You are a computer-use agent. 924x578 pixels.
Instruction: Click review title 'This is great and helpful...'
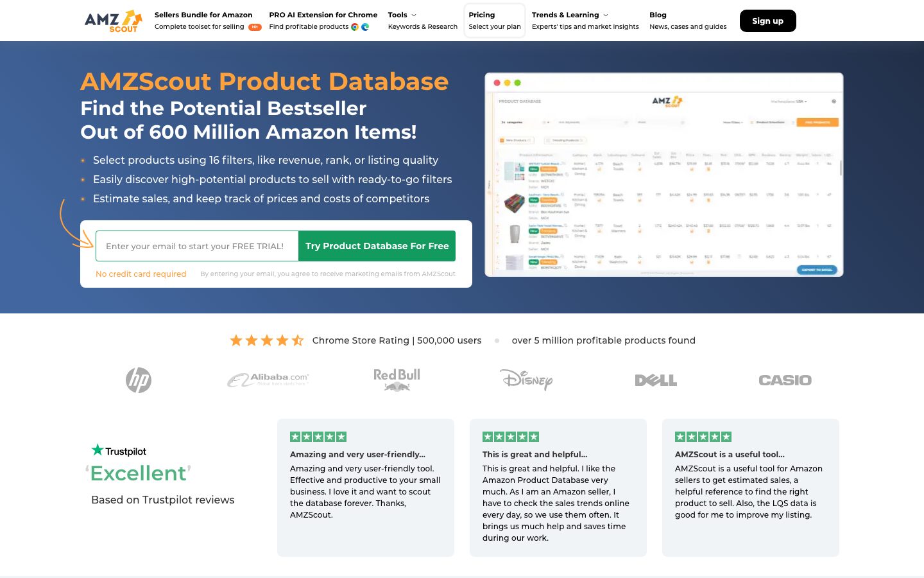click(535, 454)
